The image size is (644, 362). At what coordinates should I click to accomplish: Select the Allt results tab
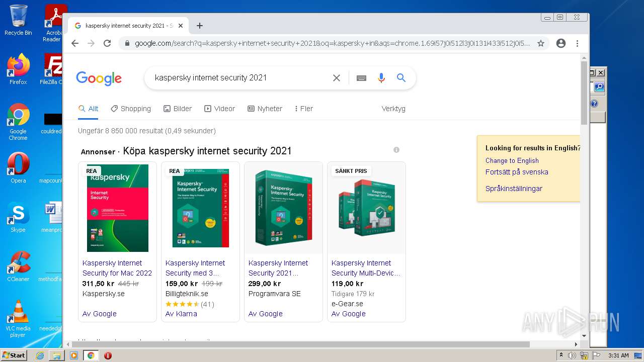[88, 109]
